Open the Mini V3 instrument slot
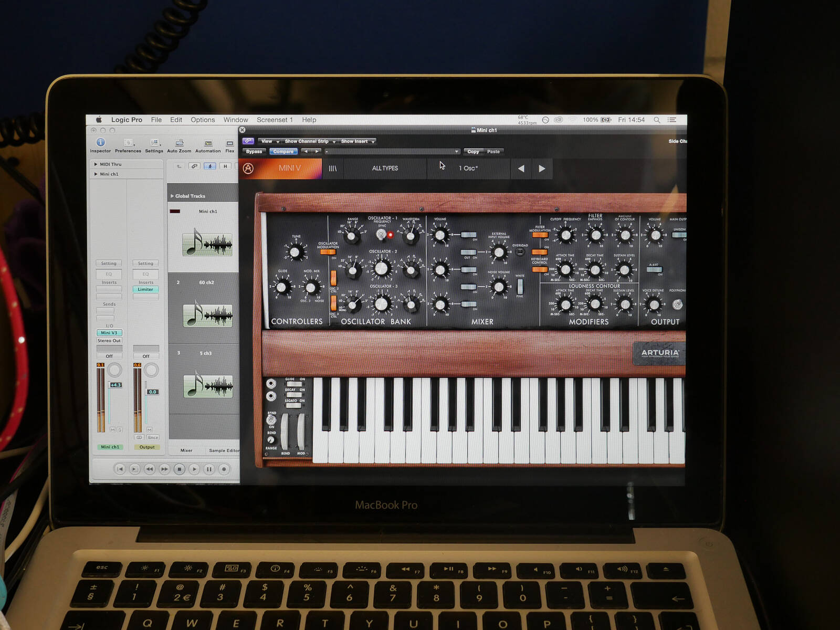The height and width of the screenshot is (630, 840). 109,333
